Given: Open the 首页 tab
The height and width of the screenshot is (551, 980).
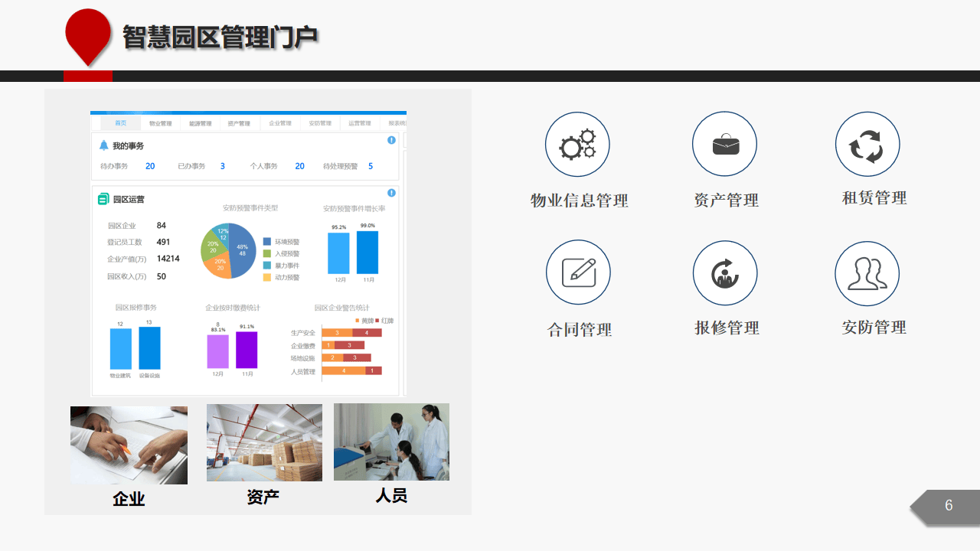Looking at the screenshot, I should [x=121, y=123].
